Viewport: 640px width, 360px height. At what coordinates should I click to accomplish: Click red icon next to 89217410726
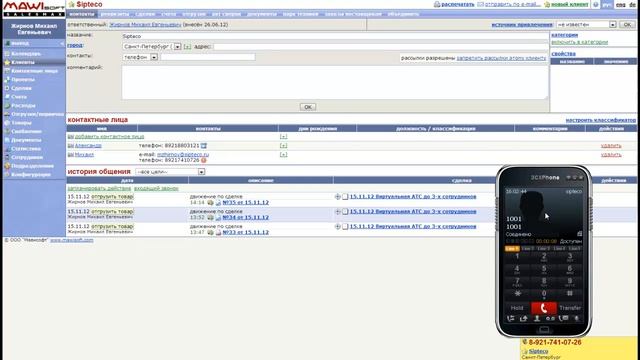coord(203,160)
